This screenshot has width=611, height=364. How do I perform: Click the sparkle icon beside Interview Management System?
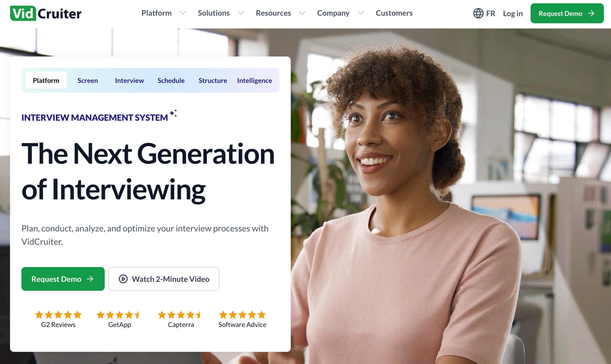click(173, 113)
